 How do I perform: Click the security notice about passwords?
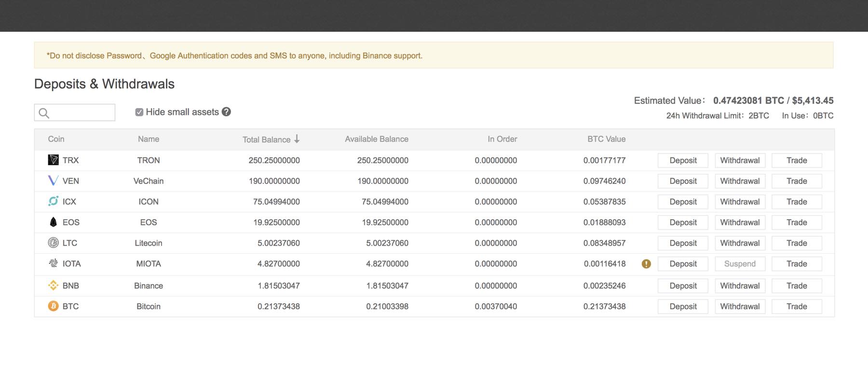(434, 55)
